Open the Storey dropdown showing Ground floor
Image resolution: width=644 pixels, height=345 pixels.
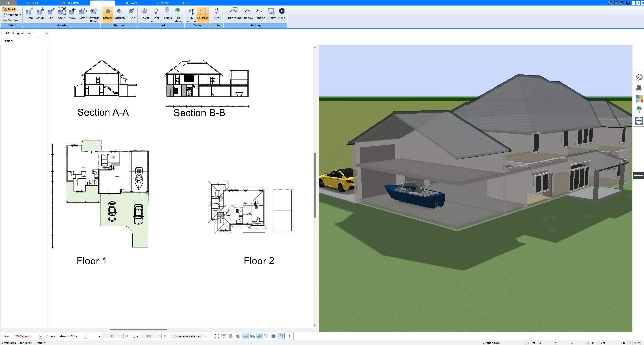click(85, 336)
